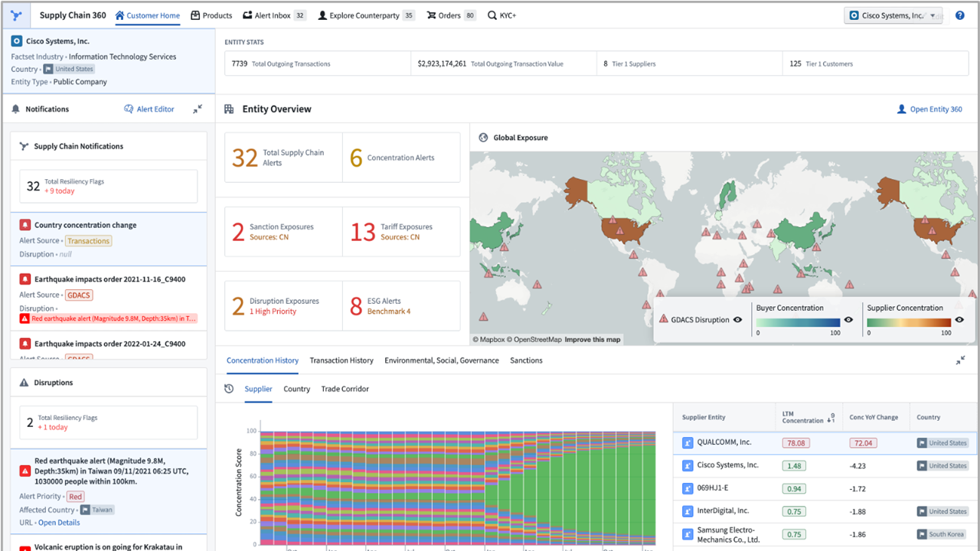
Task: Switch to Sanctions tab
Action: [526, 360]
